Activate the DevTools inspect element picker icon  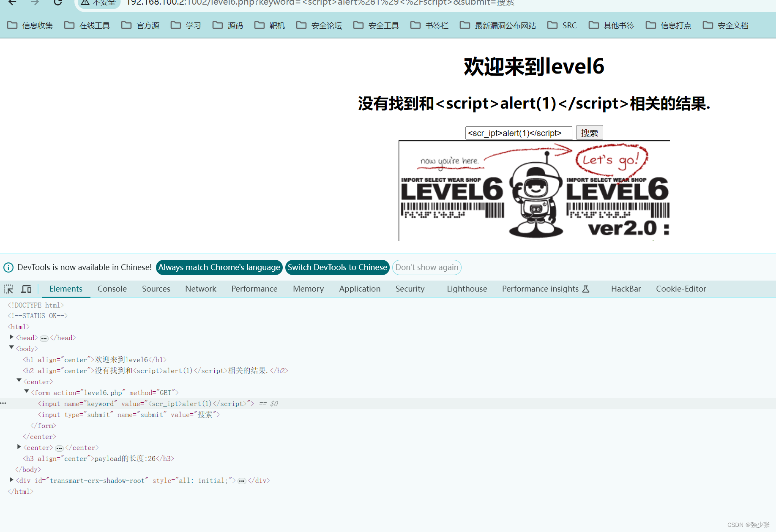click(x=8, y=289)
